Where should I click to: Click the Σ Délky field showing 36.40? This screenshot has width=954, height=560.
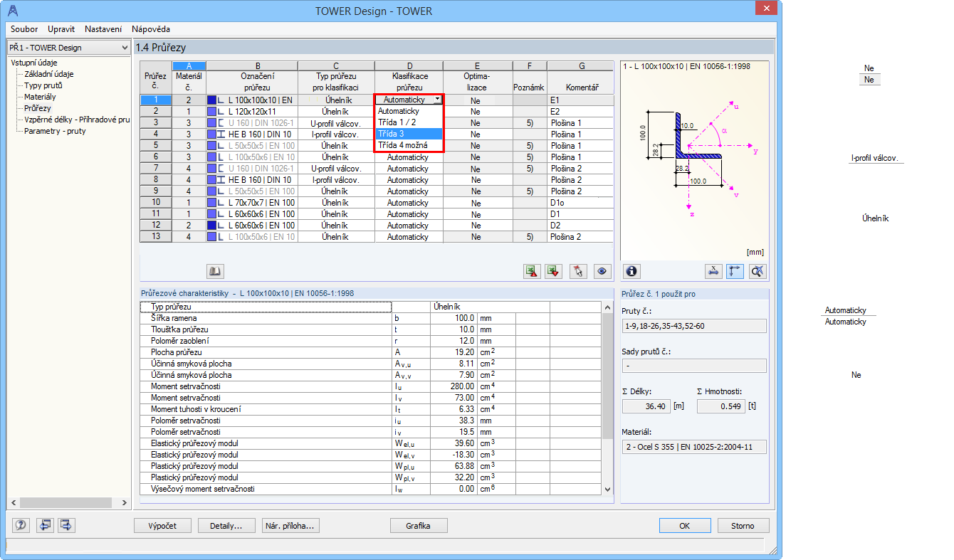(x=646, y=406)
